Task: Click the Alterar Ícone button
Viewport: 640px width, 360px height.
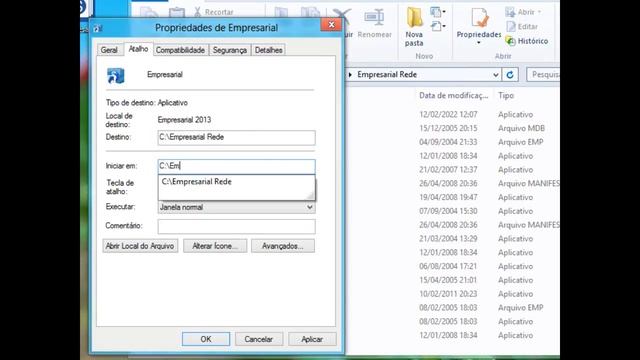Action: pos(215,246)
